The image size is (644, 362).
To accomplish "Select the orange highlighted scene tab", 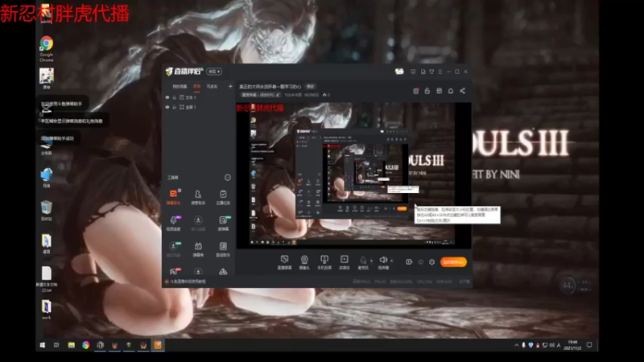I will click(x=196, y=86).
